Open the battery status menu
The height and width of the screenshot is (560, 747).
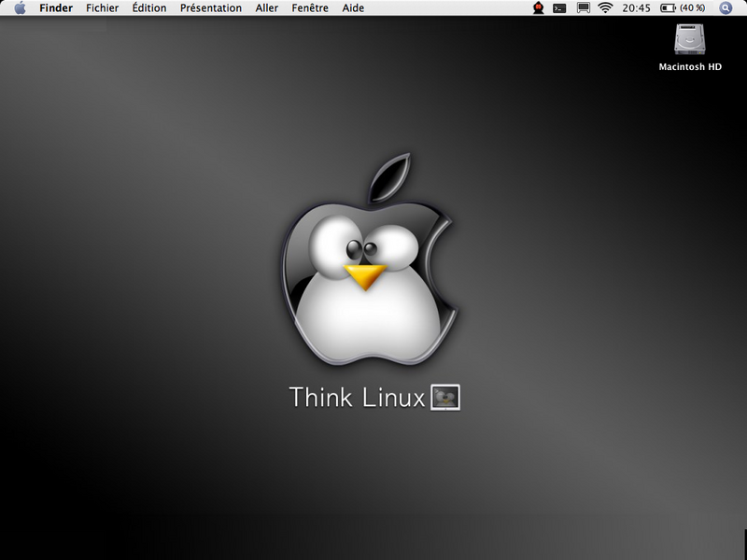coord(683,8)
